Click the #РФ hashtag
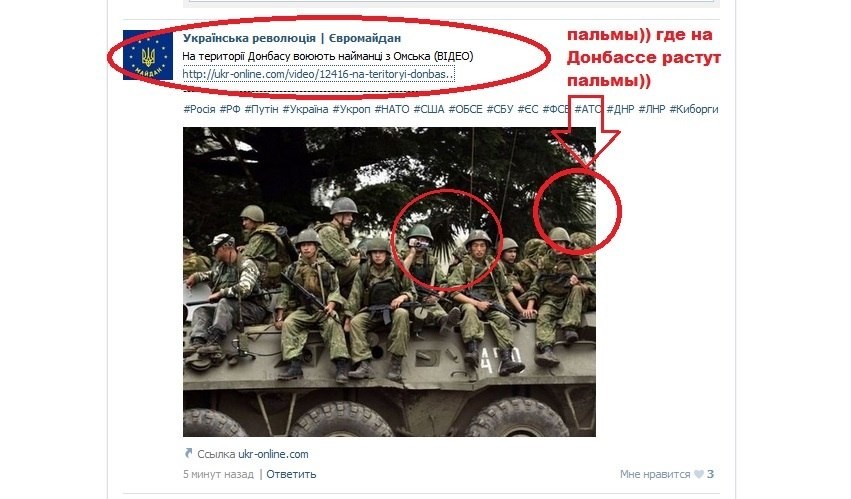 pyautogui.click(x=230, y=109)
